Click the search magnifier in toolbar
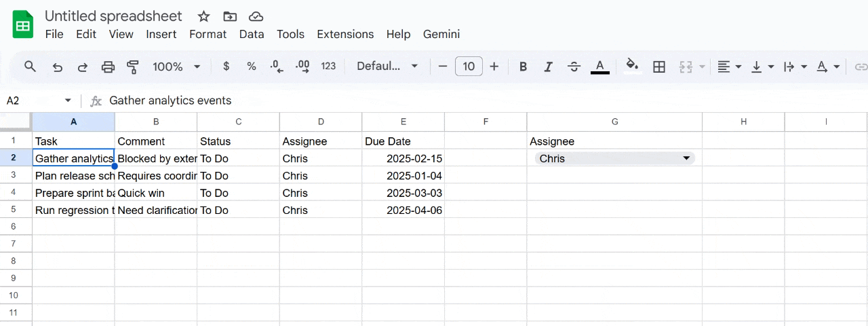Screen dimensions: 868x326 coord(30,67)
